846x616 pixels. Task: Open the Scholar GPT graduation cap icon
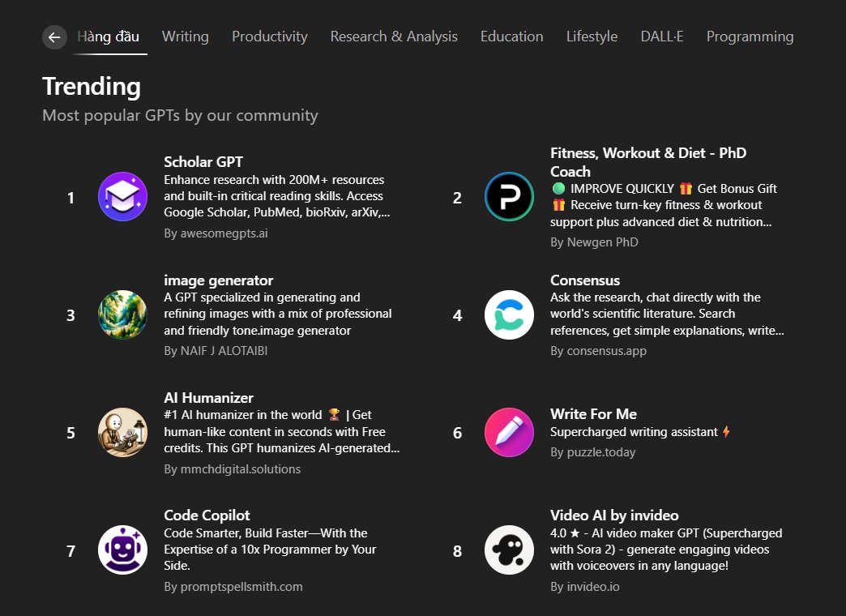pos(122,197)
